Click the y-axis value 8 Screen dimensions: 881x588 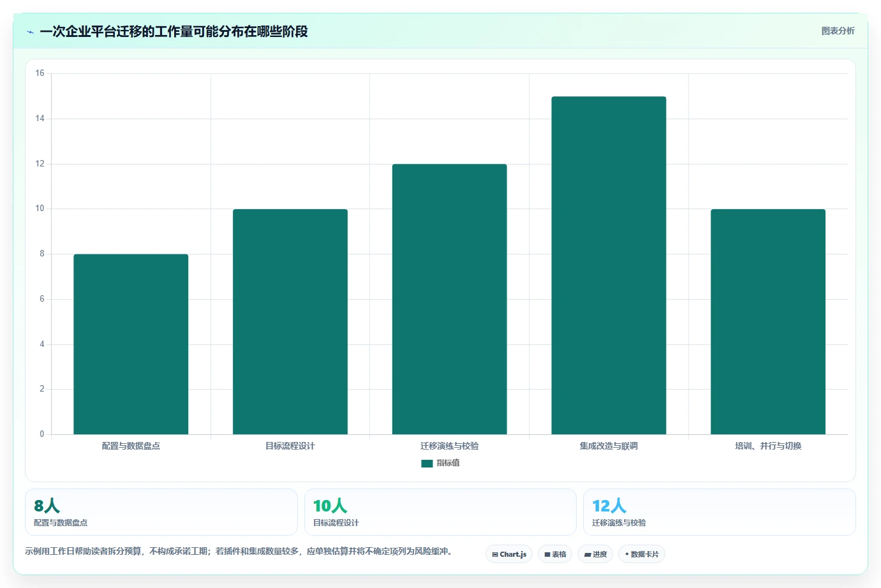tap(42, 254)
